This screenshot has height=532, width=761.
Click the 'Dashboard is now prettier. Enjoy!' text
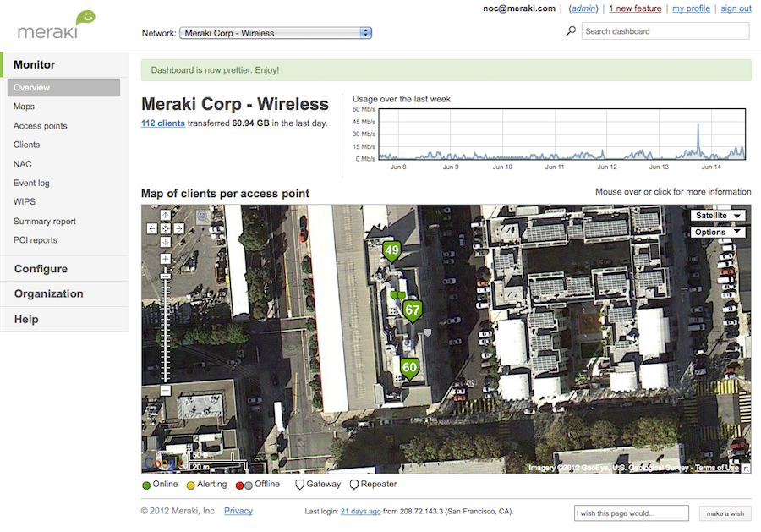[215, 70]
